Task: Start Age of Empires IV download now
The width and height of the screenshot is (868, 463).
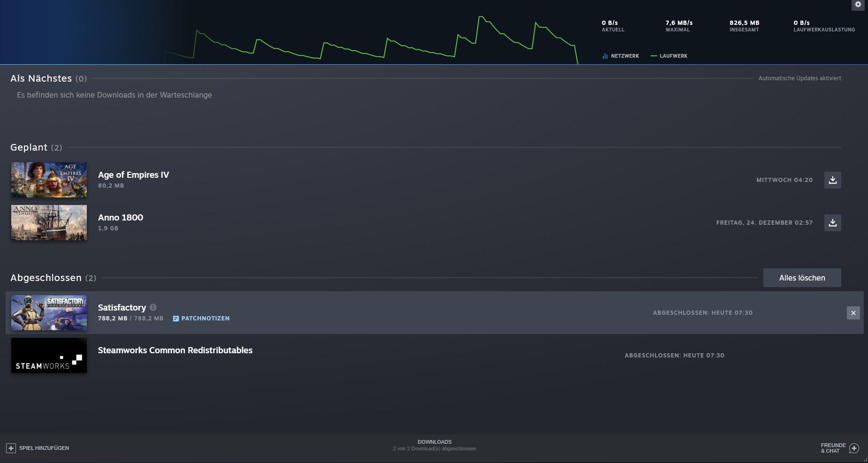Action: point(832,180)
